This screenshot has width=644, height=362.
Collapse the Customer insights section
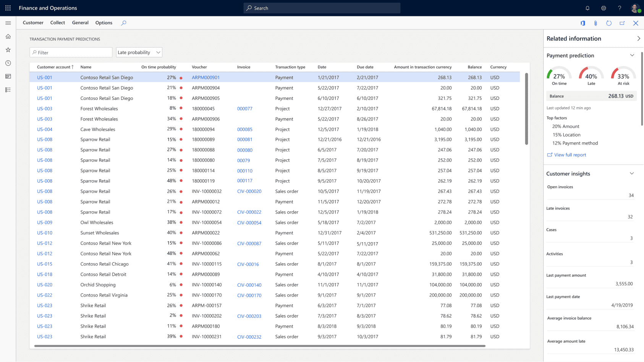point(632,174)
